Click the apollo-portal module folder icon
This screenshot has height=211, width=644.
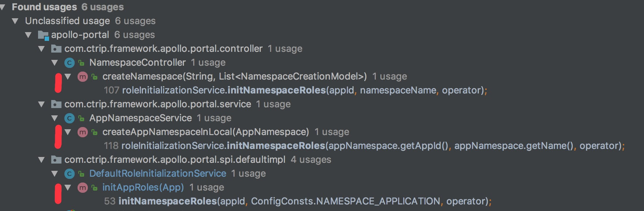pos(43,35)
